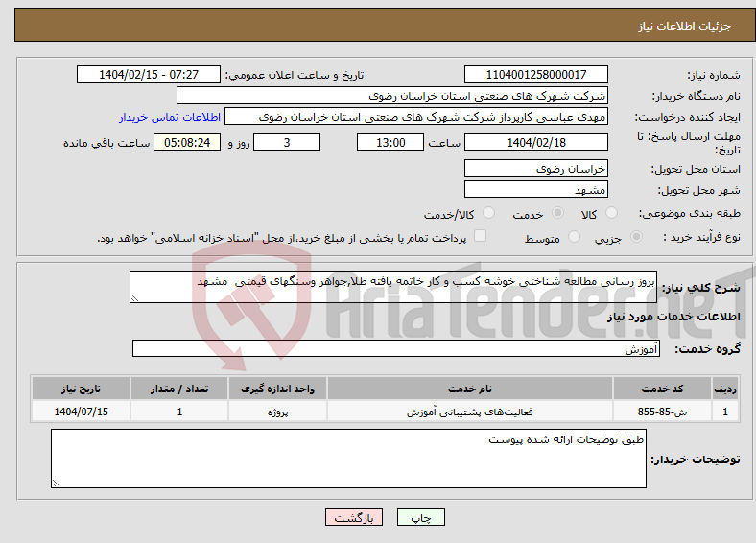Open the اطلاعات تماس خریدار link

click(x=170, y=117)
